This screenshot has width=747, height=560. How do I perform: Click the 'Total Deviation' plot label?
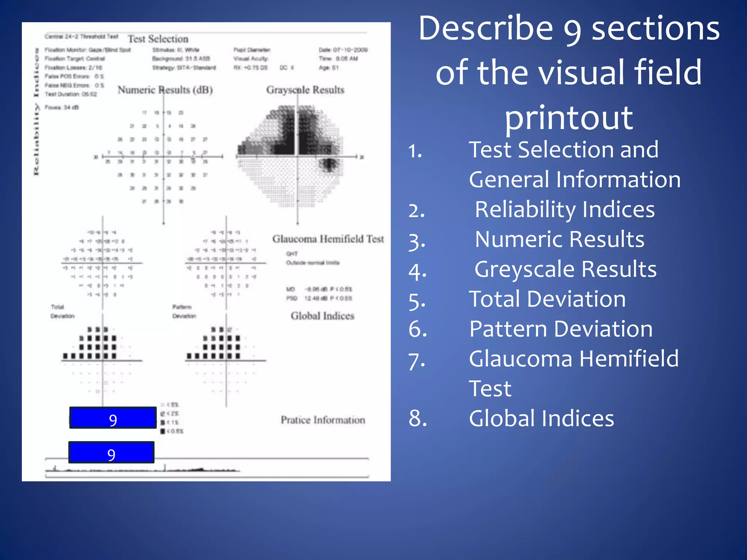click(x=62, y=312)
